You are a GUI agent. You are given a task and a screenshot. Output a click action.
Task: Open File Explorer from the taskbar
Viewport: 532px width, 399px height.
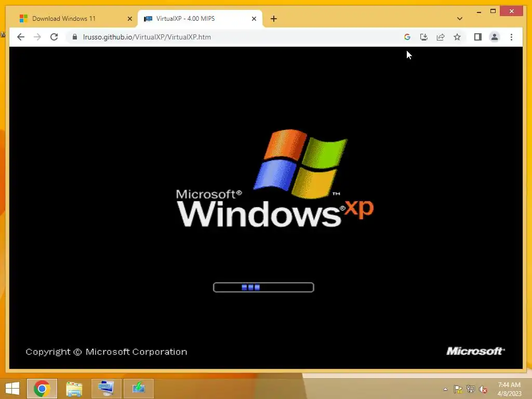(x=74, y=389)
